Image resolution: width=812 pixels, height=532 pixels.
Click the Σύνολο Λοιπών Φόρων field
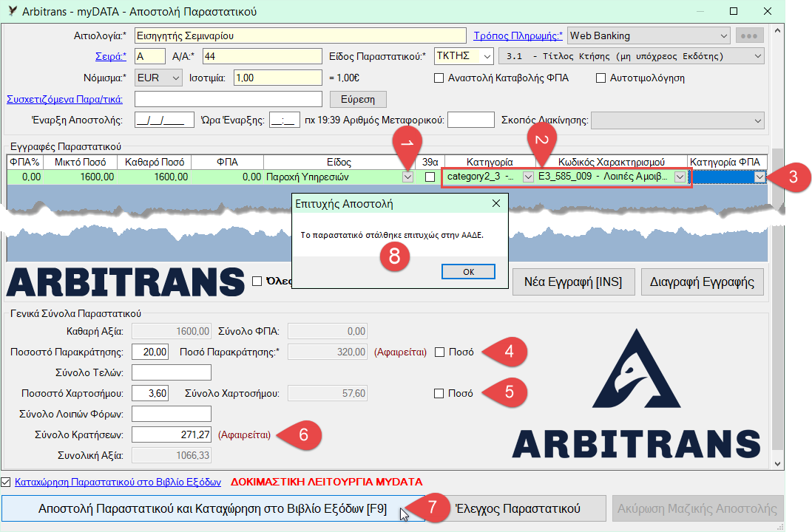click(x=172, y=414)
